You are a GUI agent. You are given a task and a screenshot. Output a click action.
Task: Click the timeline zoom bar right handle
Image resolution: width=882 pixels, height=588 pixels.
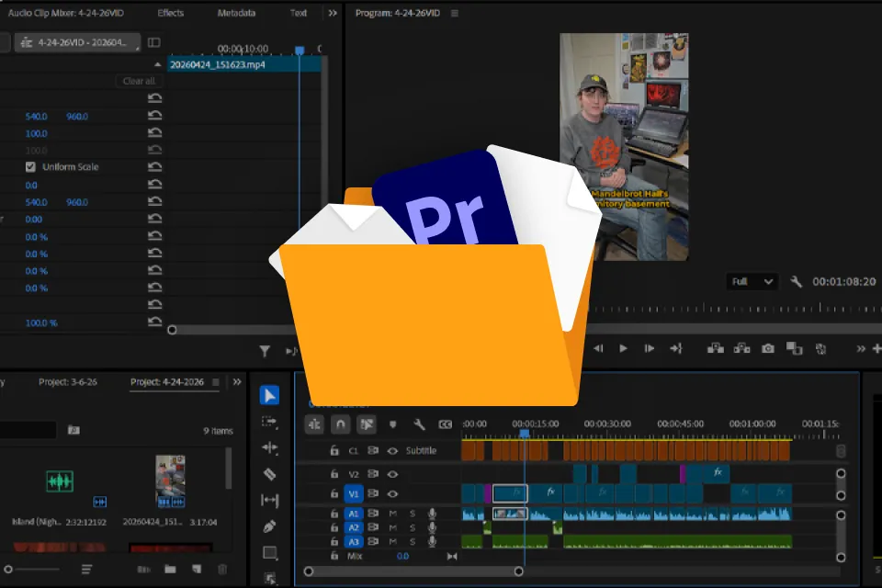pos(518,571)
